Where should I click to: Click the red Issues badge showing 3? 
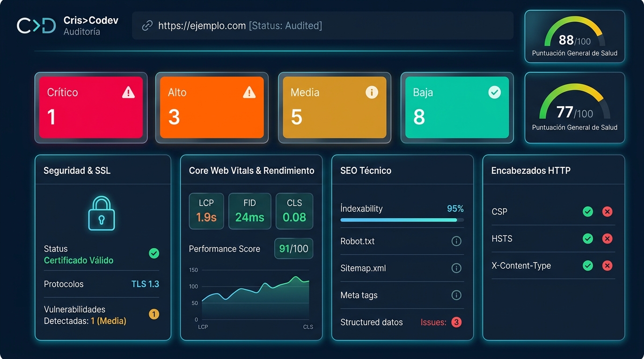click(456, 322)
